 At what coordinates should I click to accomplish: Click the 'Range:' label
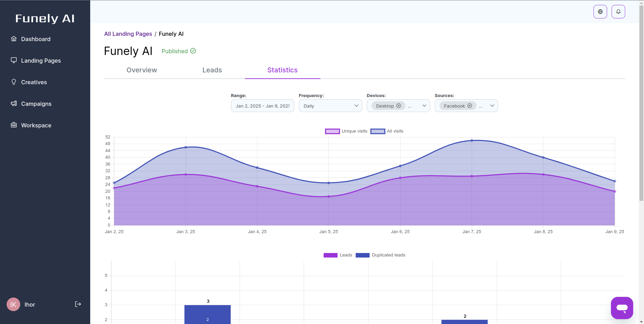click(239, 95)
